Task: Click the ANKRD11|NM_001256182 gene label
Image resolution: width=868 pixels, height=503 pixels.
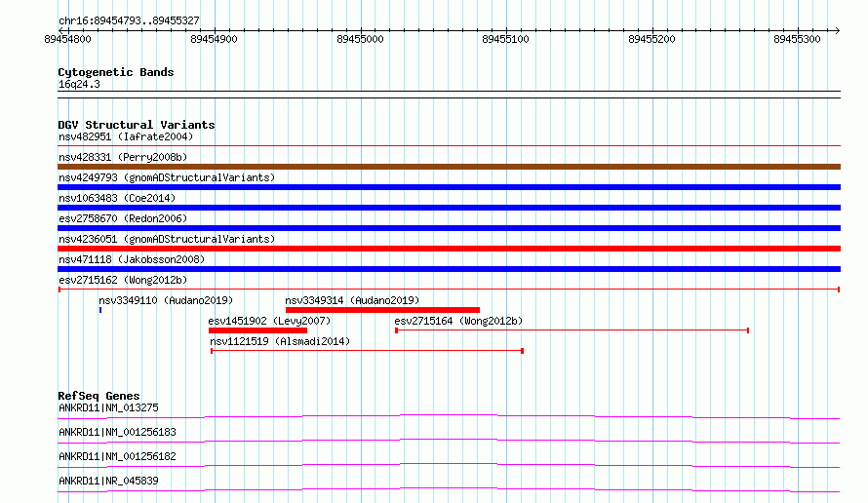Action: pyautogui.click(x=117, y=456)
